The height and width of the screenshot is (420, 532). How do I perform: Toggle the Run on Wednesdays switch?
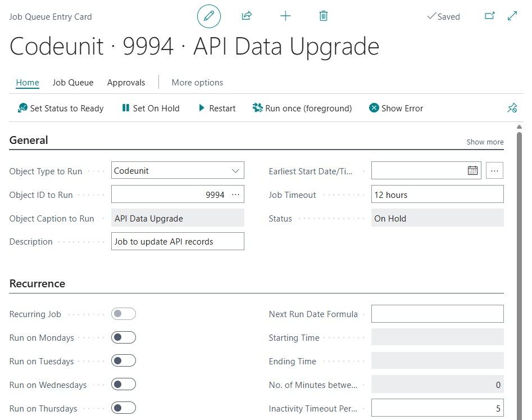tap(124, 385)
